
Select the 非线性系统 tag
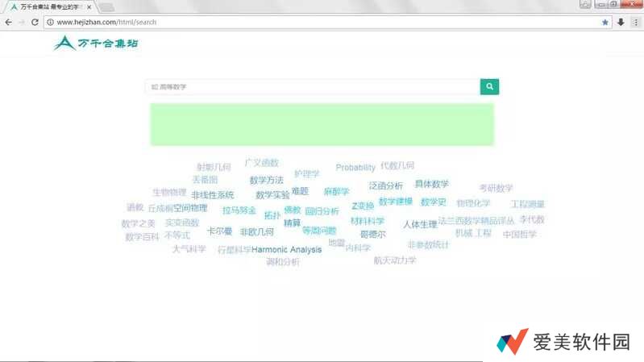coord(212,195)
